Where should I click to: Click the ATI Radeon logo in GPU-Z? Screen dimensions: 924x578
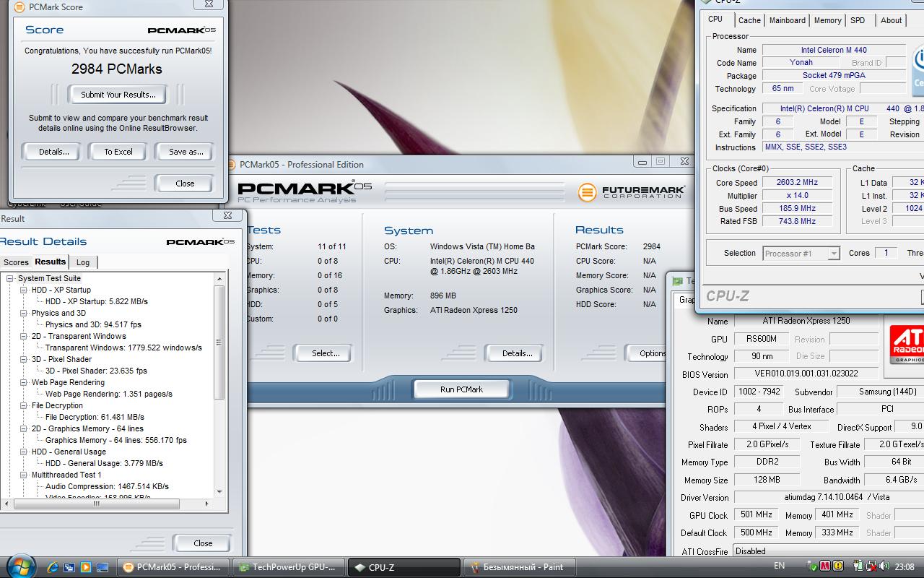coord(907,345)
